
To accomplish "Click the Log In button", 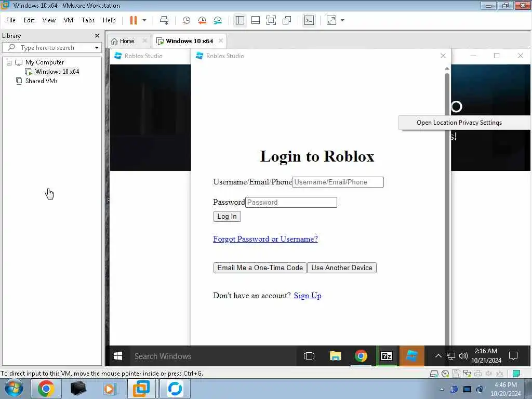I will (227, 217).
